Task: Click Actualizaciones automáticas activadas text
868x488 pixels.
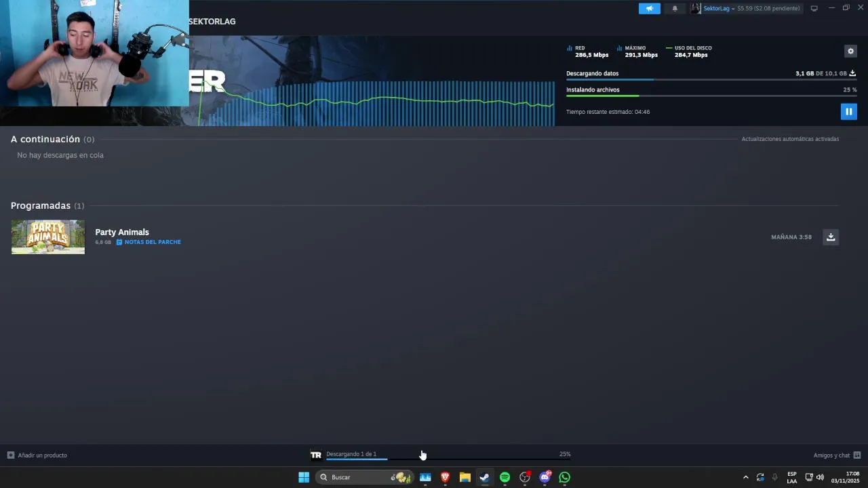Action: tap(790, 139)
